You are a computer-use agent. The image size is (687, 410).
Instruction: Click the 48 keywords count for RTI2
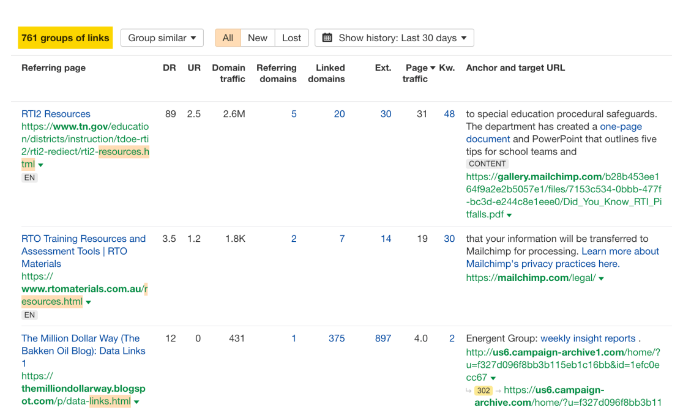[x=449, y=114]
